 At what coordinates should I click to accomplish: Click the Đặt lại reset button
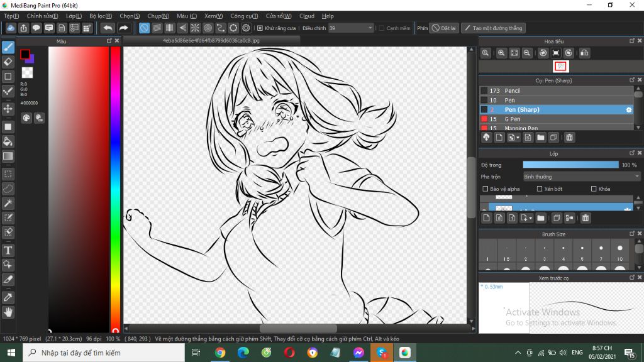pos(444,28)
